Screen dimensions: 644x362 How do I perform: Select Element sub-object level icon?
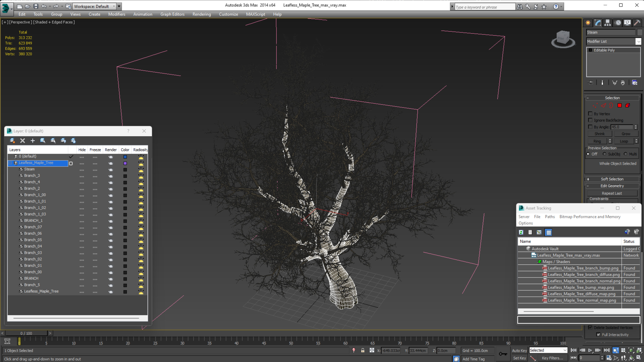628,105
